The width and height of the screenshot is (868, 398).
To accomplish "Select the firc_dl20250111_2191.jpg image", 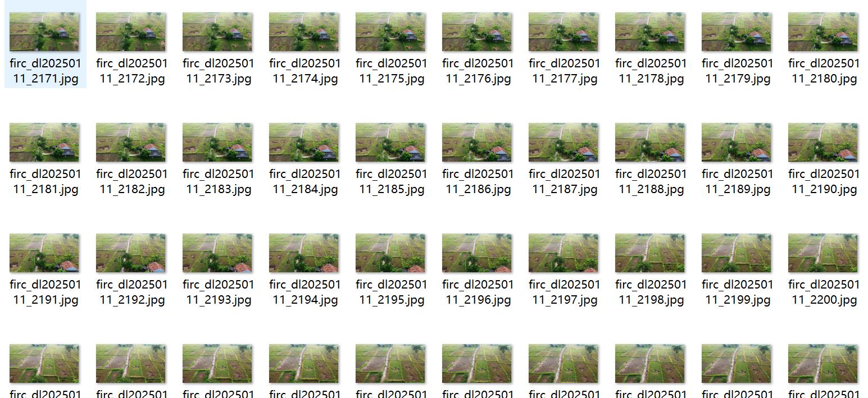I will click(44, 253).
